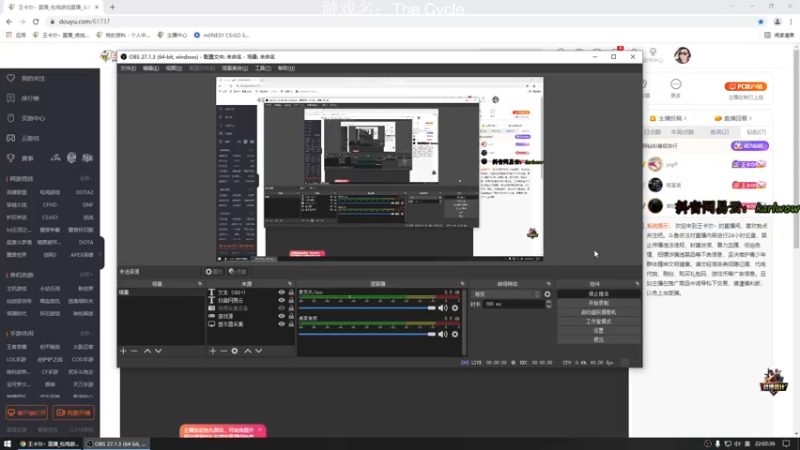Adjust the 时长 300 ms stepper arrows
Viewport: 800px width, 450px height.
(x=548, y=304)
